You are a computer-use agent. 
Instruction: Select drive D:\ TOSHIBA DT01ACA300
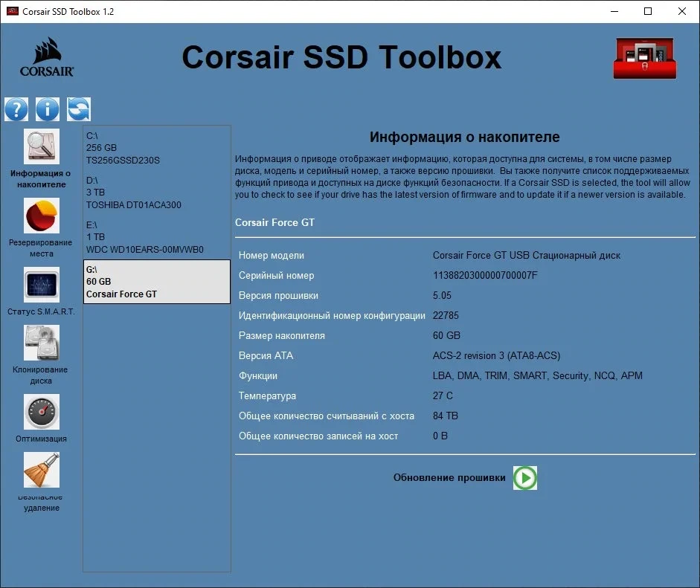coord(157,193)
